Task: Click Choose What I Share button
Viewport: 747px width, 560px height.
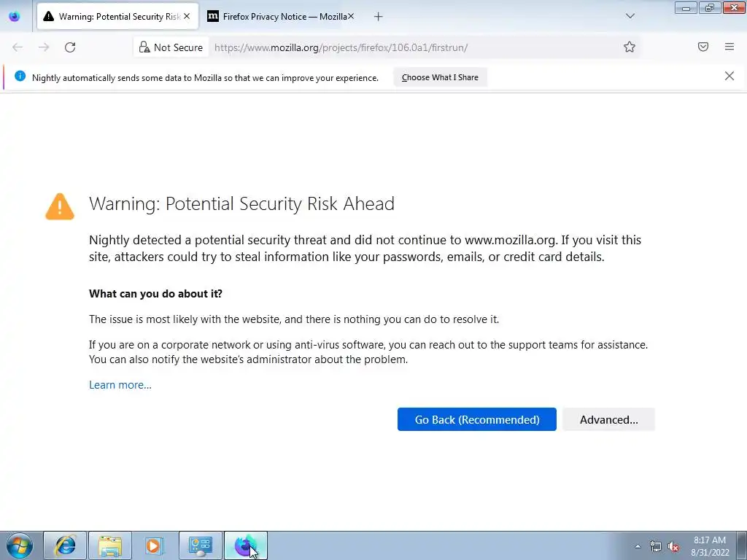Action: click(440, 77)
